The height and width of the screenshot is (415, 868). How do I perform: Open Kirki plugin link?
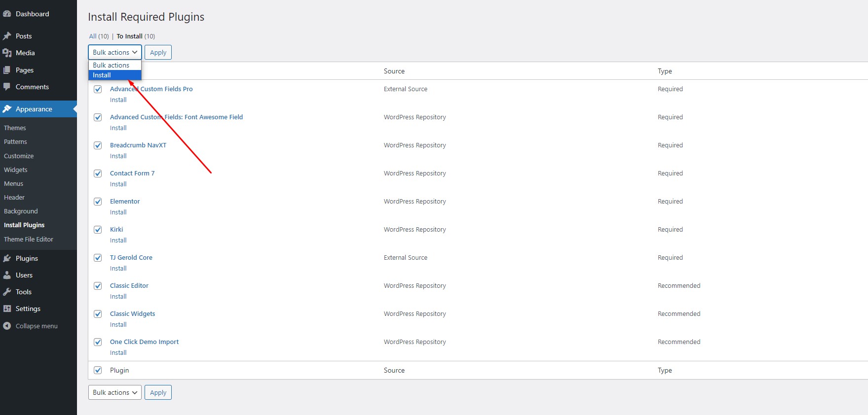coord(116,229)
